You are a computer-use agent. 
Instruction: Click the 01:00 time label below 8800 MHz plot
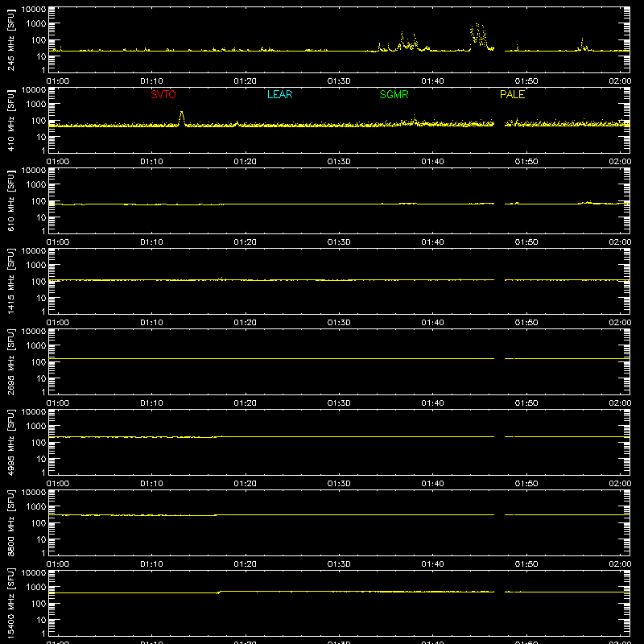pyautogui.click(x=58, y=564)
